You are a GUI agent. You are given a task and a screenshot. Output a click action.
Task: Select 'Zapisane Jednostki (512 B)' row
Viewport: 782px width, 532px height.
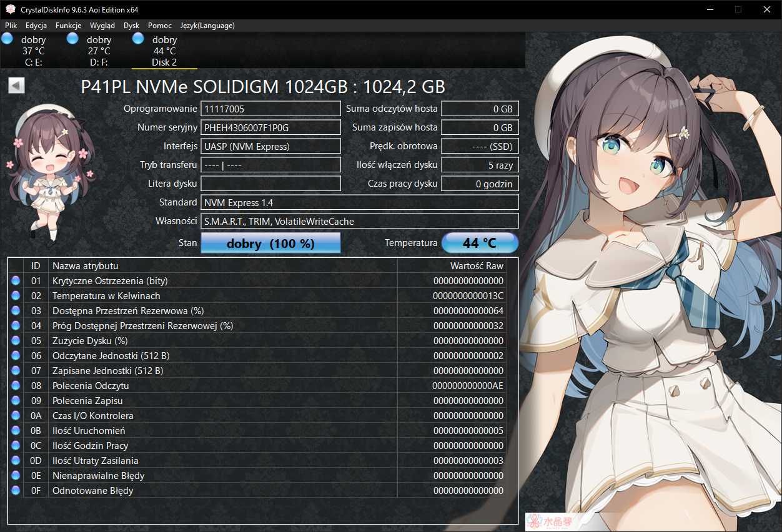(x=258, y=370)
